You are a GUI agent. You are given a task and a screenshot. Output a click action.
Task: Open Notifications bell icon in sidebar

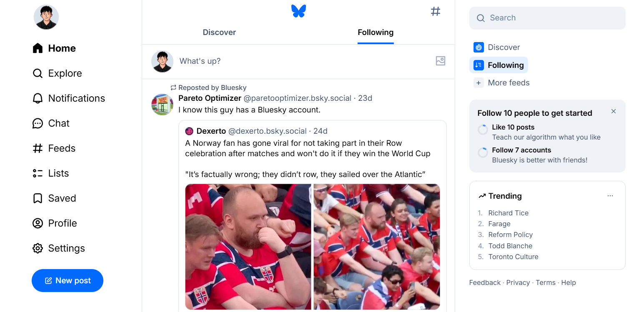(38, 98)
